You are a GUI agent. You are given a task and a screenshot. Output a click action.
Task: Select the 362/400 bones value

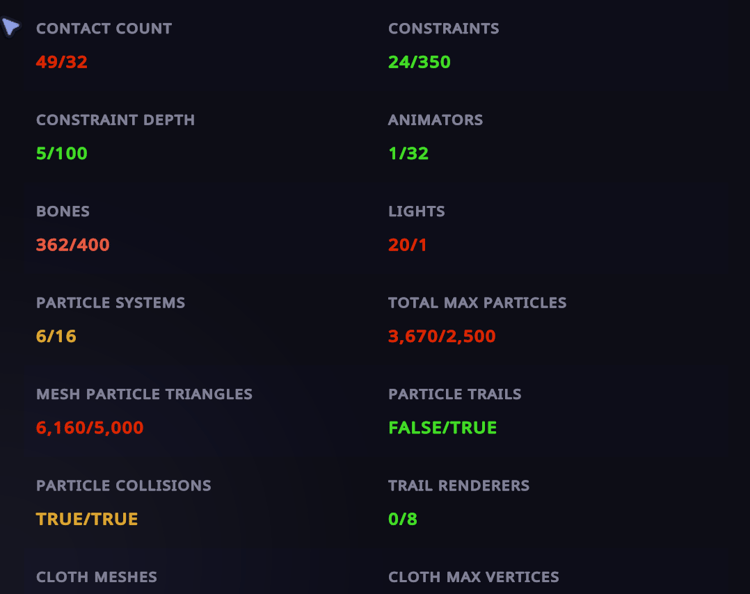73,245
